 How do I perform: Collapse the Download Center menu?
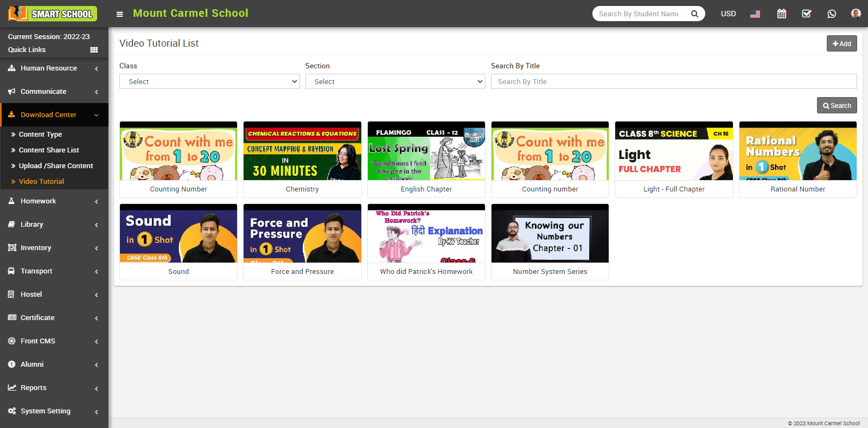[x=54, y=115]
